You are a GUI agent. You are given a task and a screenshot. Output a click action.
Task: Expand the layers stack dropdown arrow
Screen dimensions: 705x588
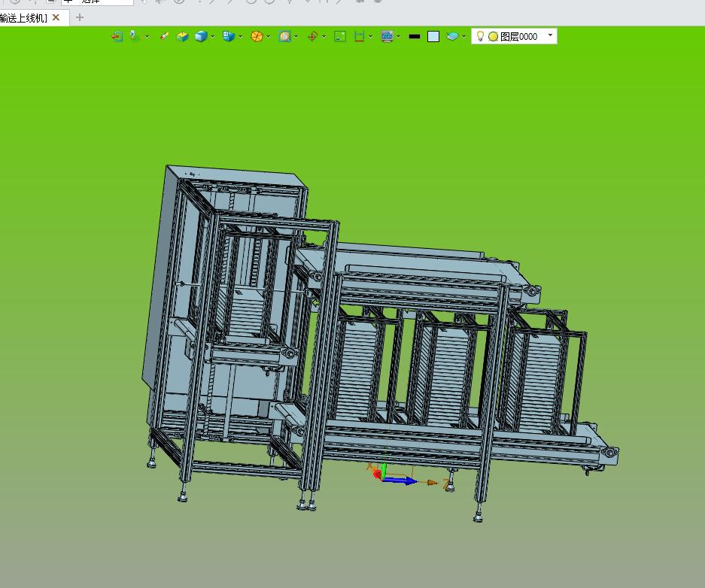464,37
